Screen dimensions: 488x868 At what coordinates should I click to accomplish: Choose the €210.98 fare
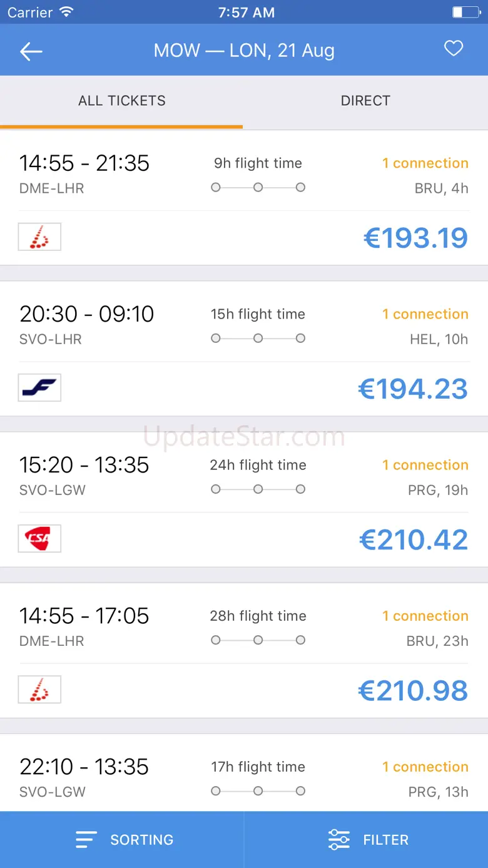pos(413,690)
